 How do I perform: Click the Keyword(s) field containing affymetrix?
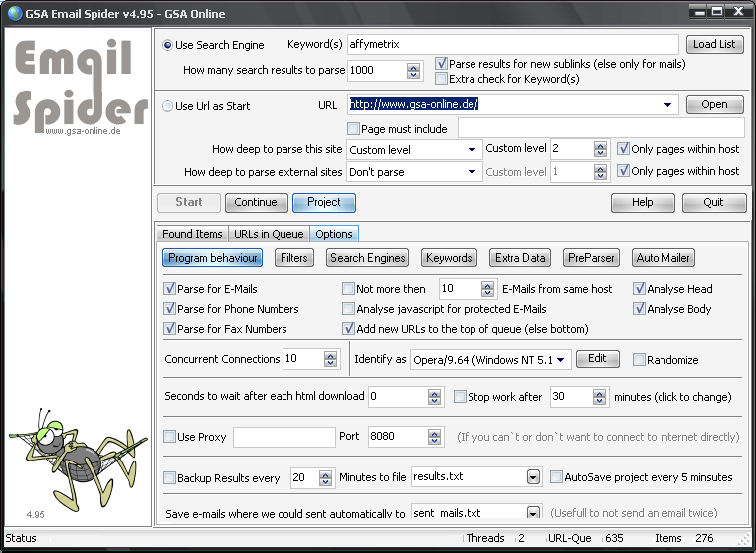[513, 45]
